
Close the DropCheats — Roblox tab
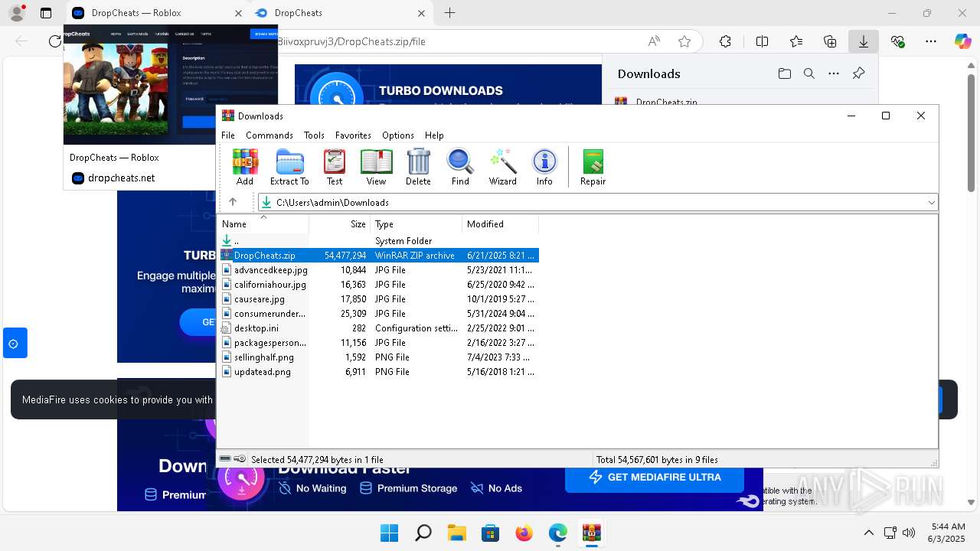click(x=238, y=13)
